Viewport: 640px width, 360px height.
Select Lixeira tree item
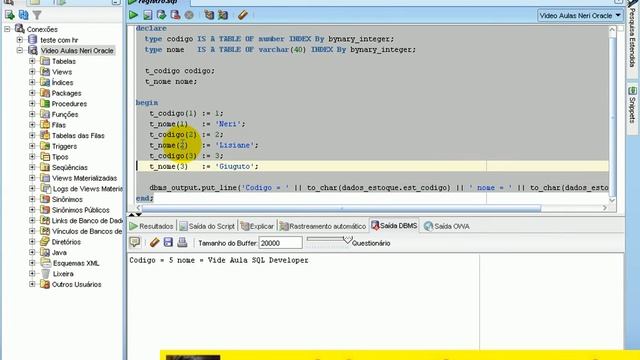pyautogui.click(x=63, y=273)
